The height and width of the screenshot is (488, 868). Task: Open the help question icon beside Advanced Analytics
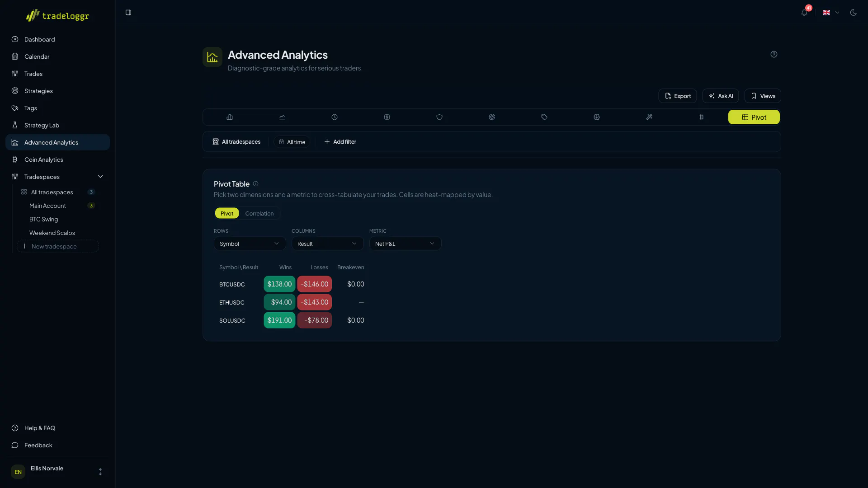(774, 54)
